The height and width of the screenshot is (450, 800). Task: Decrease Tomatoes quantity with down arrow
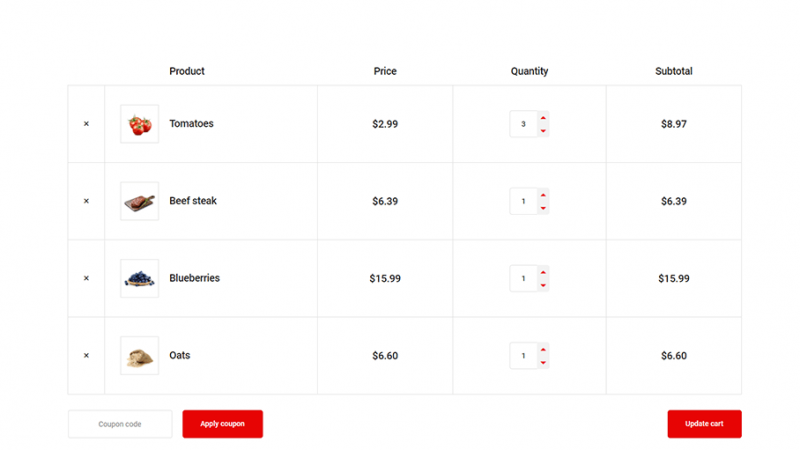click(x=543, y=131)
